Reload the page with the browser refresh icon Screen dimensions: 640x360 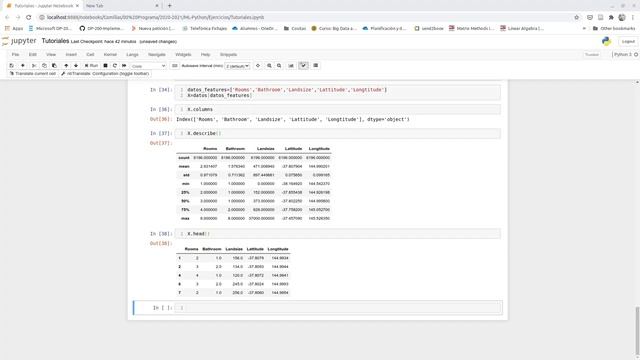(29, 18)
